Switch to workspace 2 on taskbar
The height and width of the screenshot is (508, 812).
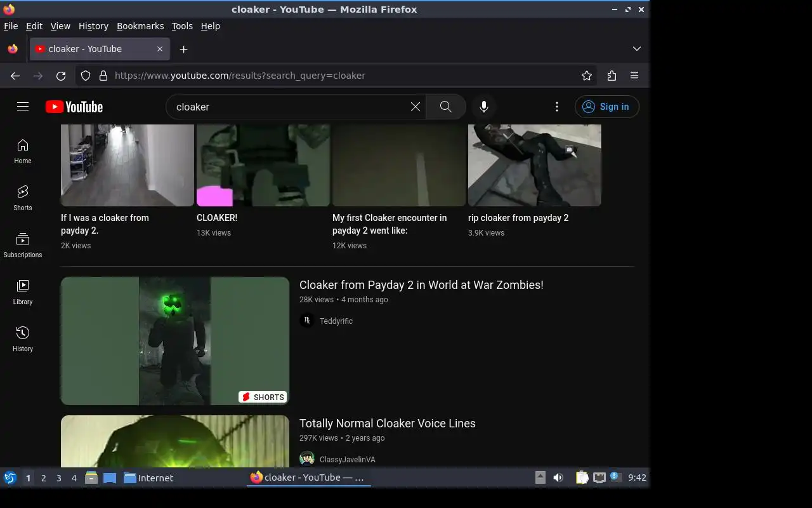pyautogui.click(x=44, y=478)
